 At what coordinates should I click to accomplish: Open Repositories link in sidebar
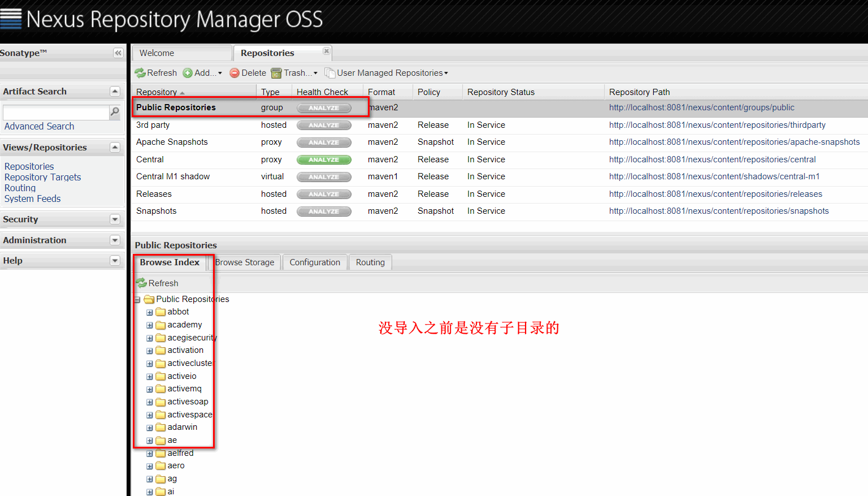pyautogui.click(x=29, y=166)
